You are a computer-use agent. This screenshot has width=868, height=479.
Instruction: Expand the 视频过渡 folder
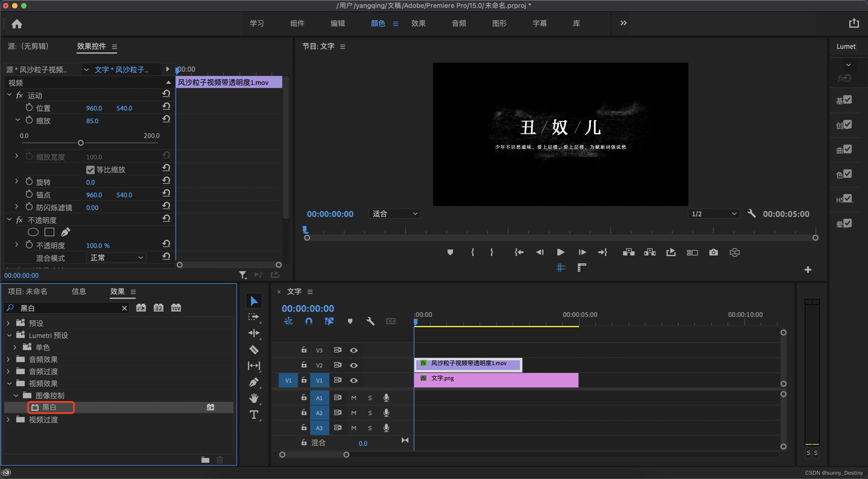[9, 420]
